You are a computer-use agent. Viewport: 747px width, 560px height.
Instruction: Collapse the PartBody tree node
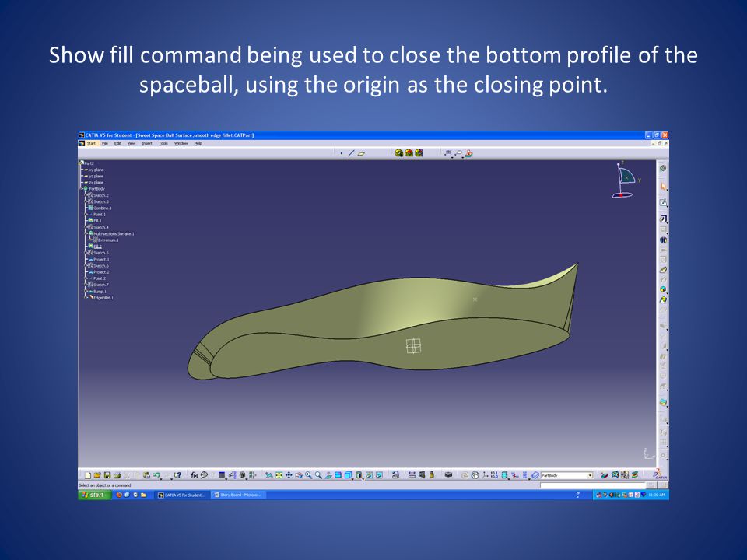pyautogui.click(x=81, y=188)
